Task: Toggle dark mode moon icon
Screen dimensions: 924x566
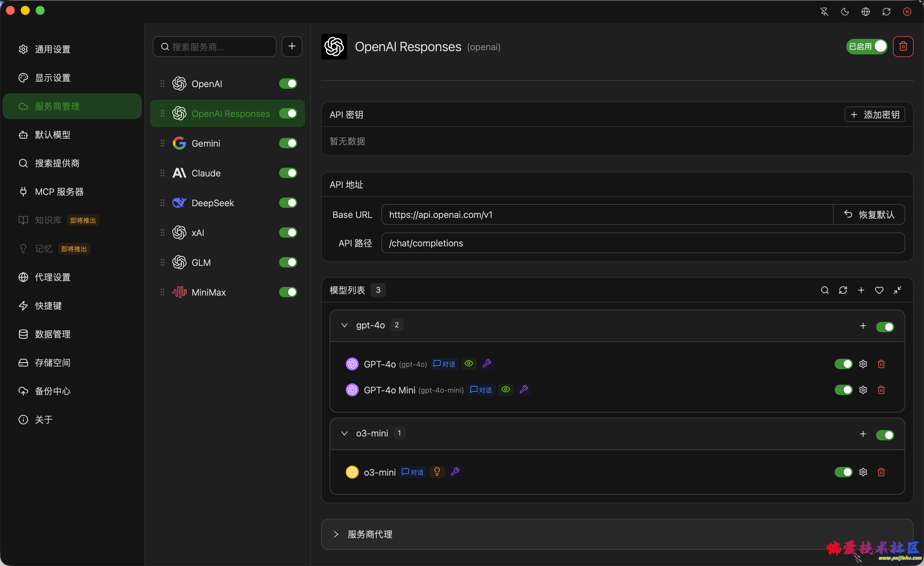Action: click(845, 12)
